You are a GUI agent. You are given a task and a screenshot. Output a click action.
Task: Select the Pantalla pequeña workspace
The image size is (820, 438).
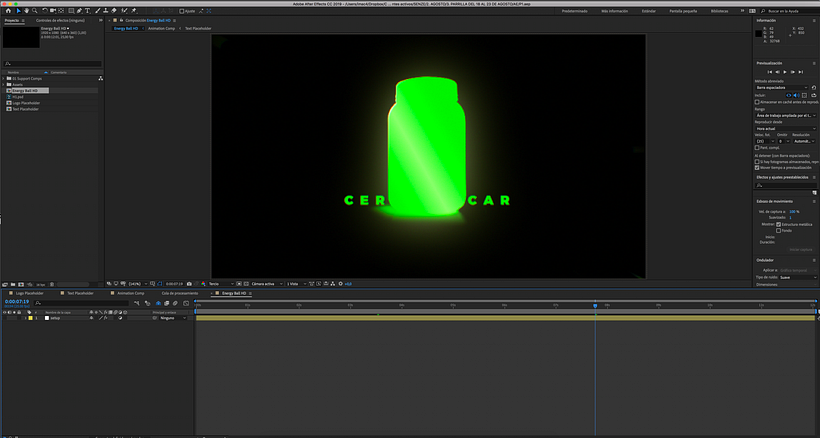tap(683, 11)
